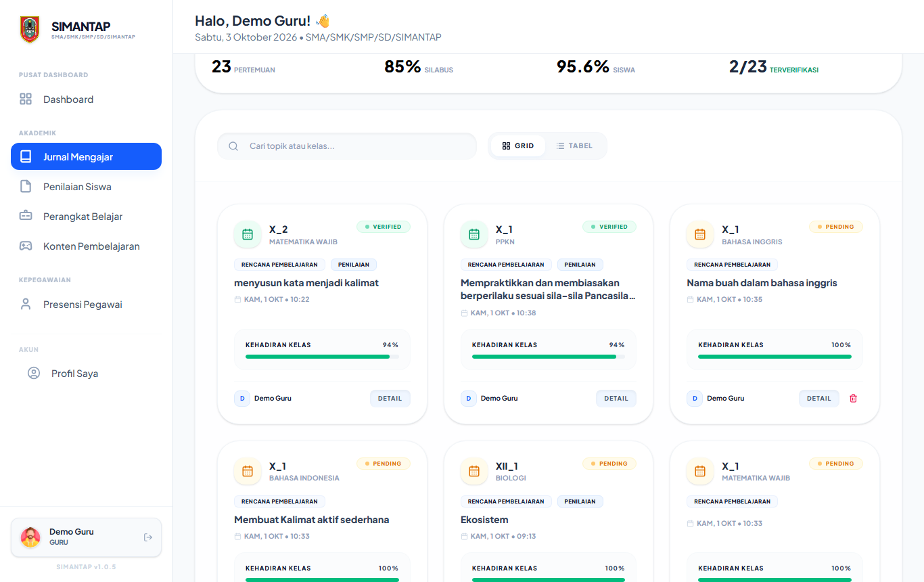Click the Kehadiran Kelas progress bar on Bahasa Inggris card
The width and height of the screenshot is (924, 582).
775,357
